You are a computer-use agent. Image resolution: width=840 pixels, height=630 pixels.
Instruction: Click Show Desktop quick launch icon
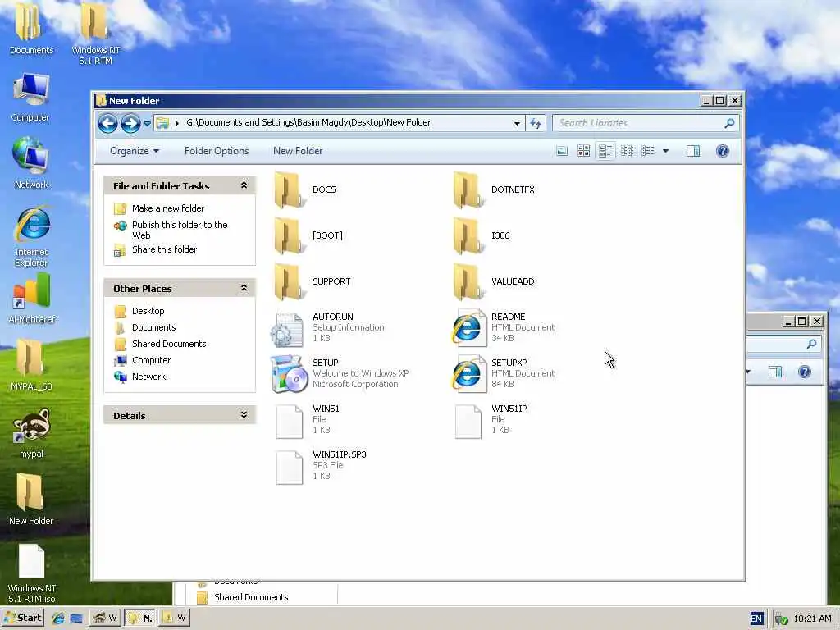(x=76, y=619)
